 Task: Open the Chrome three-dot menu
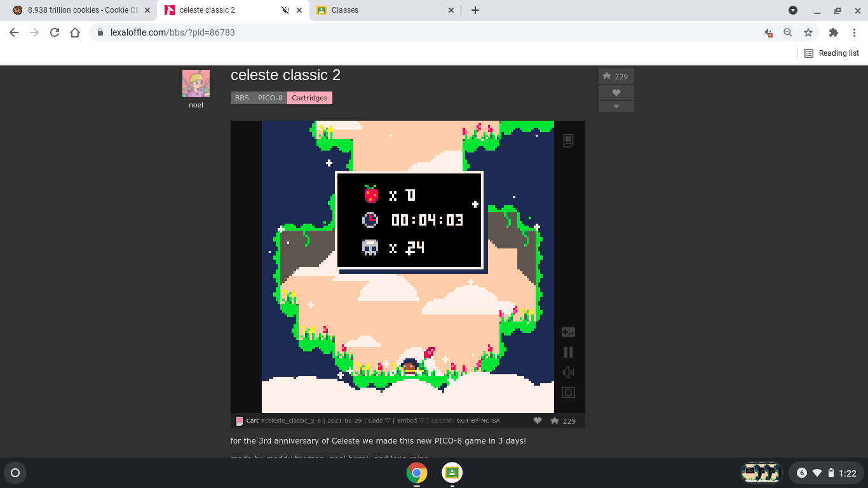[x=854, y=32]
